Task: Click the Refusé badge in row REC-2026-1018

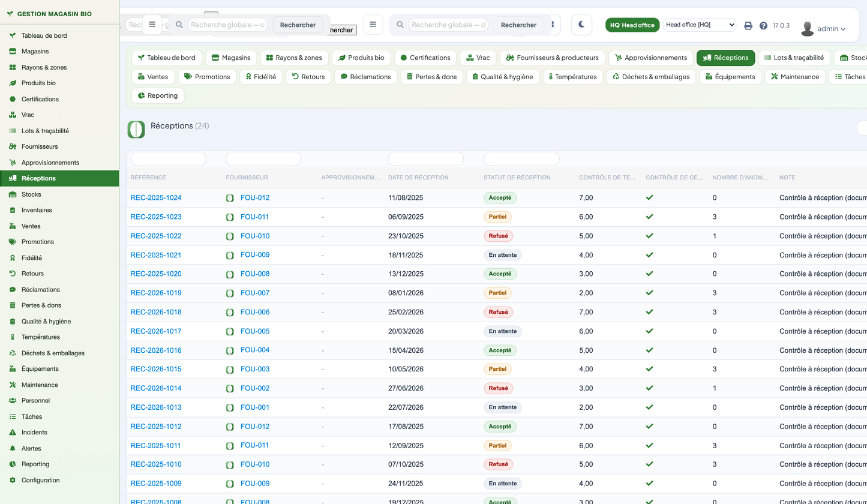Action: click(498, 312)
